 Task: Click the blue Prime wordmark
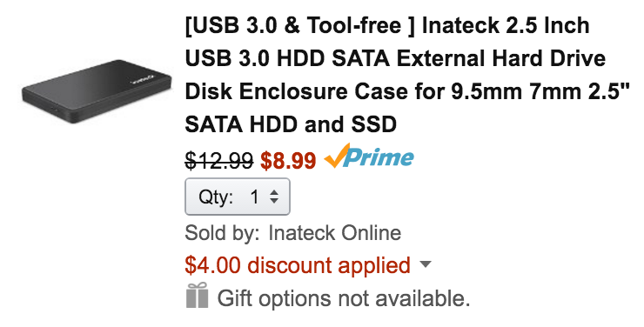pyautogui.click(x=379, y=158)
